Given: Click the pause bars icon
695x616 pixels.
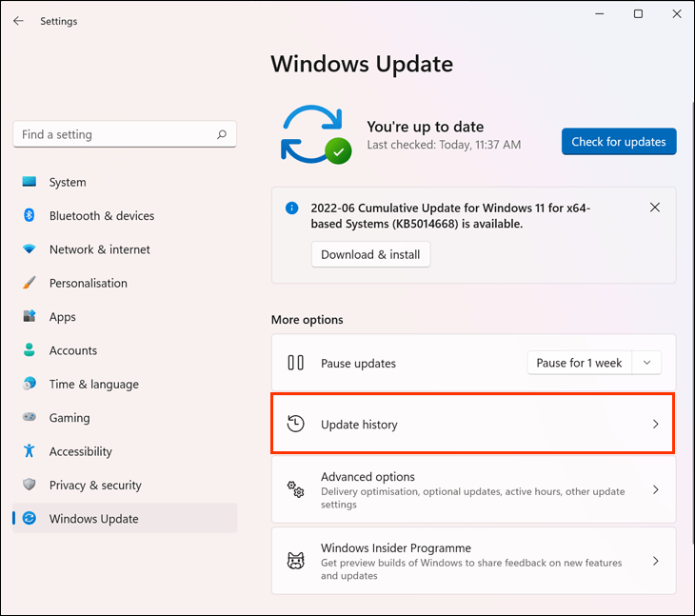Looking at the screenshot, I should (x=296, y=363).
